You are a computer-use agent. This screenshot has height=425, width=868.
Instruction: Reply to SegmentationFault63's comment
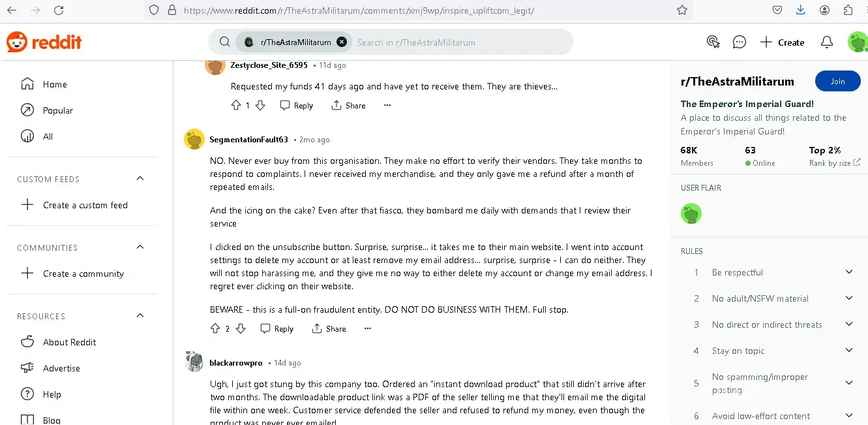277,329
